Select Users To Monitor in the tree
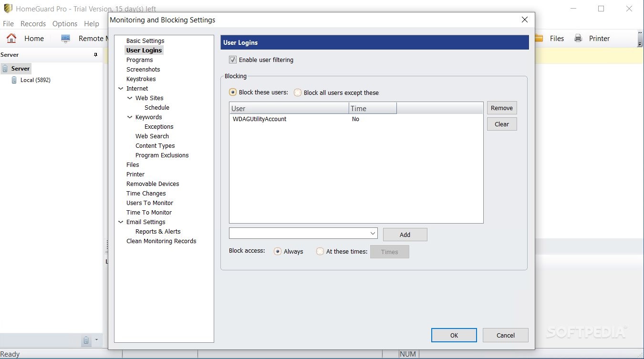 (150, 203)
